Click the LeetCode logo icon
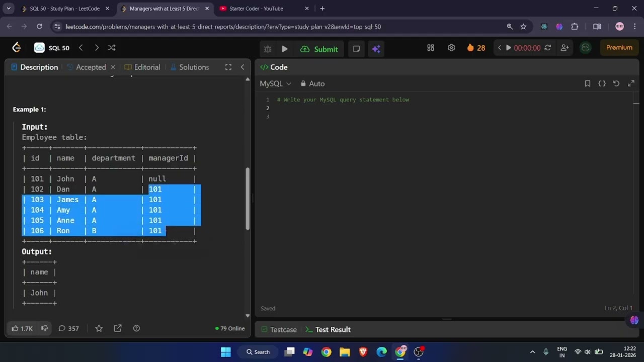This screenshot has width=644, height=362. (17, 48)
